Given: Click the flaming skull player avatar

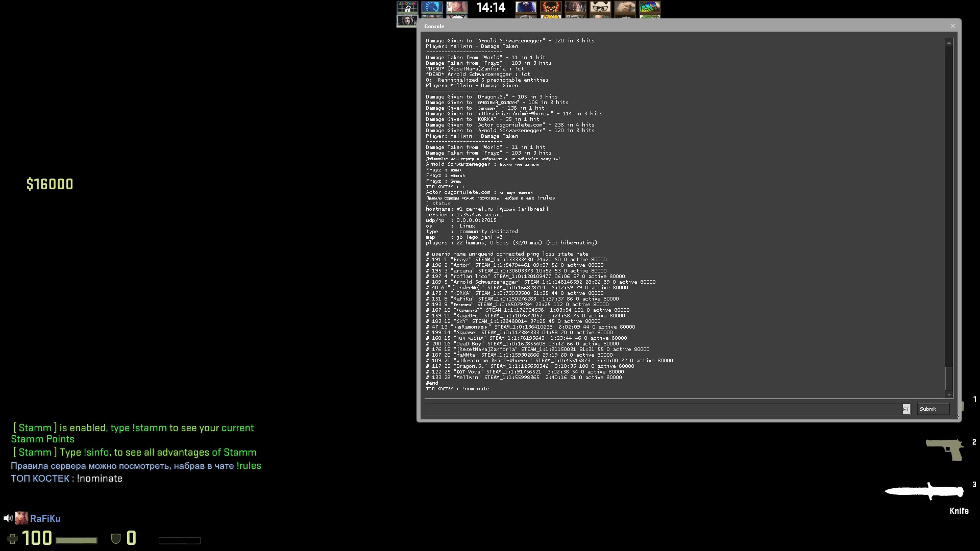Looking at the screenshot, I should (x=551, y=7).
